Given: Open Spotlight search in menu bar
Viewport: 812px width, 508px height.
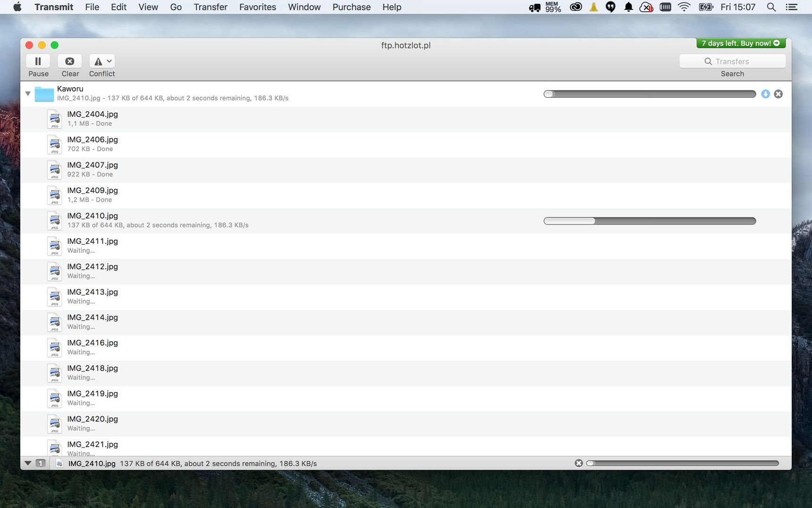Looking at the screenshot, I should [x=771, y=7].
